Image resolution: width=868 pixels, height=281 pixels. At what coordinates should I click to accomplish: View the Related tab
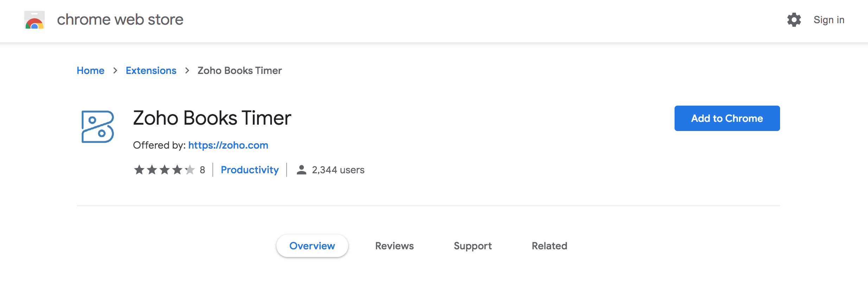549,246
